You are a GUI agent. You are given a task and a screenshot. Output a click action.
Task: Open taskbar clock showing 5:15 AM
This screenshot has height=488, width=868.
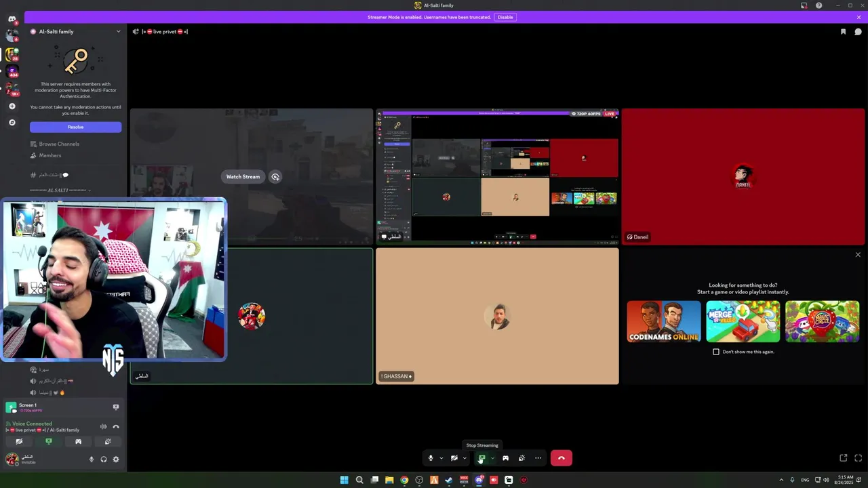pyautogui.click(x=845, y=479)
